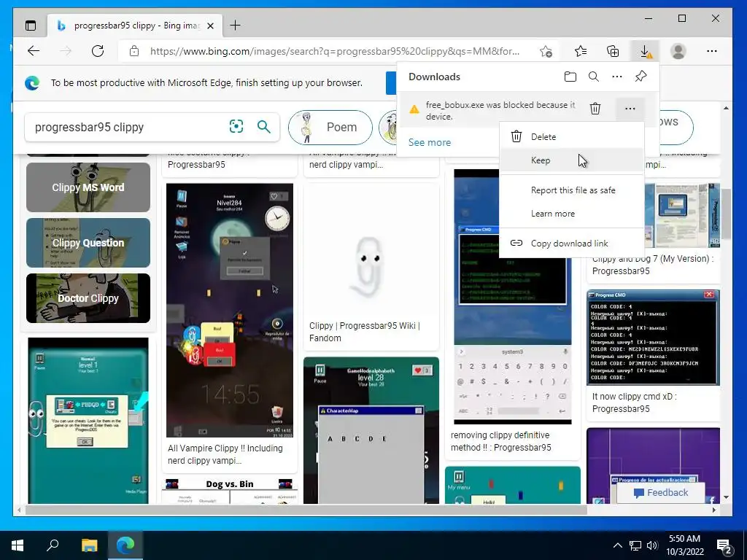This screenshot has width=747, height=560.
Task: Start visual search camera icon
Action: (236, 126)
